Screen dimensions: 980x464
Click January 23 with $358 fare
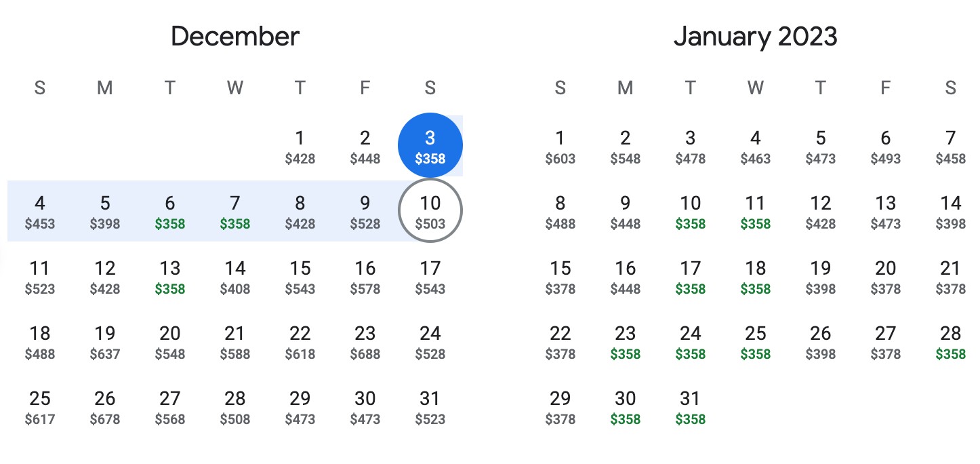point(625,341)
